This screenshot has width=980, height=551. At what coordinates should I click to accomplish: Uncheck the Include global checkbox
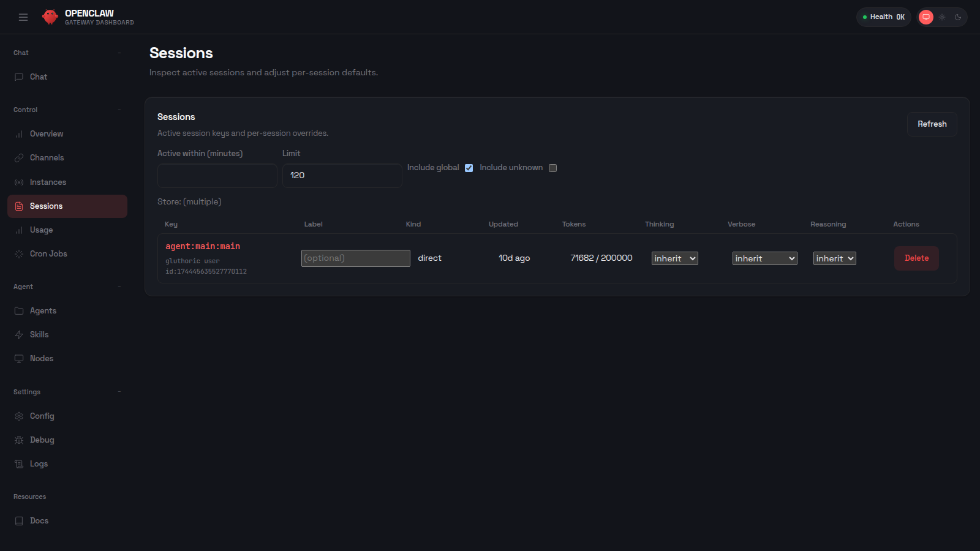[x=469, y=168]
